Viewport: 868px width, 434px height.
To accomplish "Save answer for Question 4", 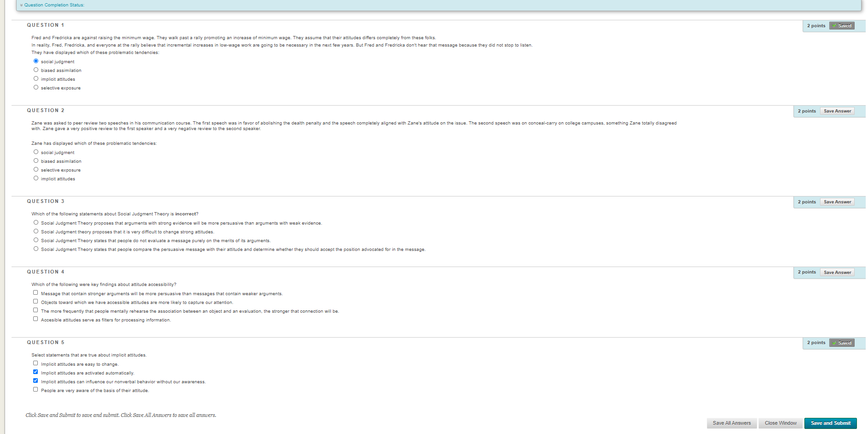I will coord(837,273).
